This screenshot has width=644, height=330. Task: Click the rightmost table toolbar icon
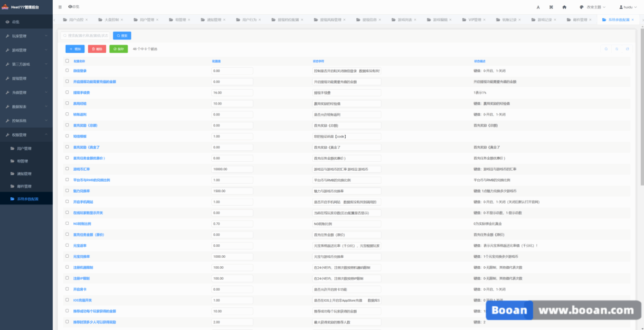(628, 48)
